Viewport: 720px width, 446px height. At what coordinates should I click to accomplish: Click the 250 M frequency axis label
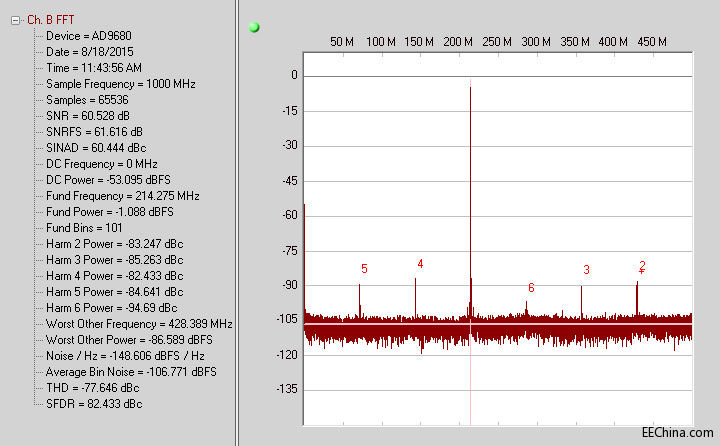coord(497,42)
